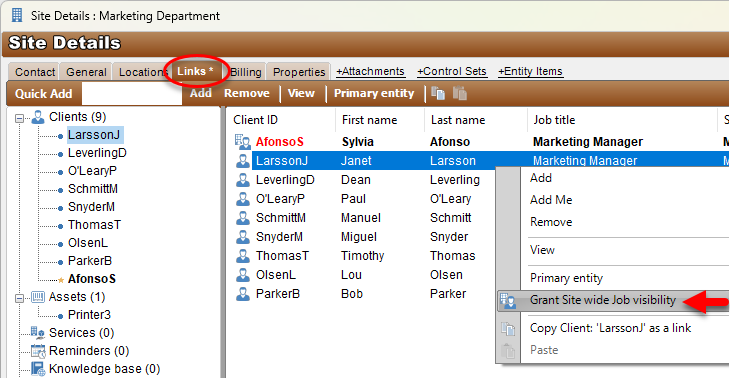
Task: Click the 'Leverling' last name cell
Action: (455, 180)
